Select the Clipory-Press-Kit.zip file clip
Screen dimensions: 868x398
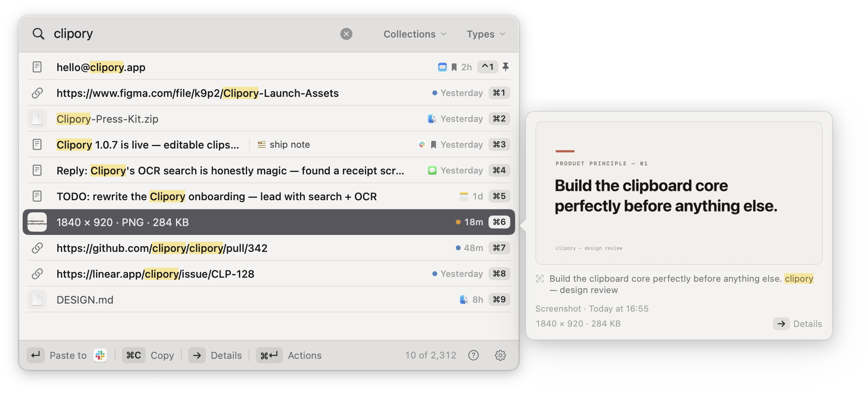click(107, 119)
